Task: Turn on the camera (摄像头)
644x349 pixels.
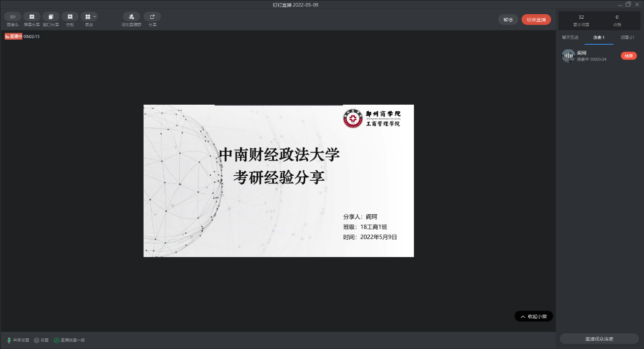Action: click(x=13, y=17)
